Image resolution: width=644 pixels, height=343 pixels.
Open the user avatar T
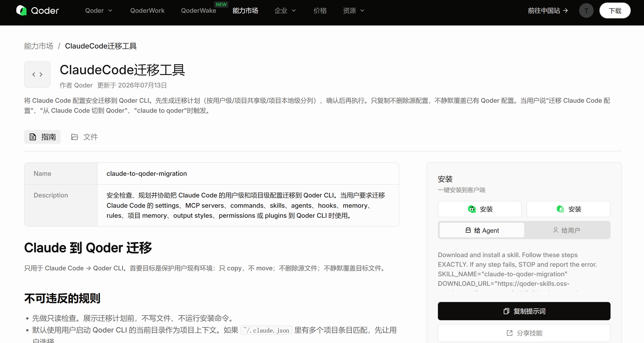pos(586,10)
